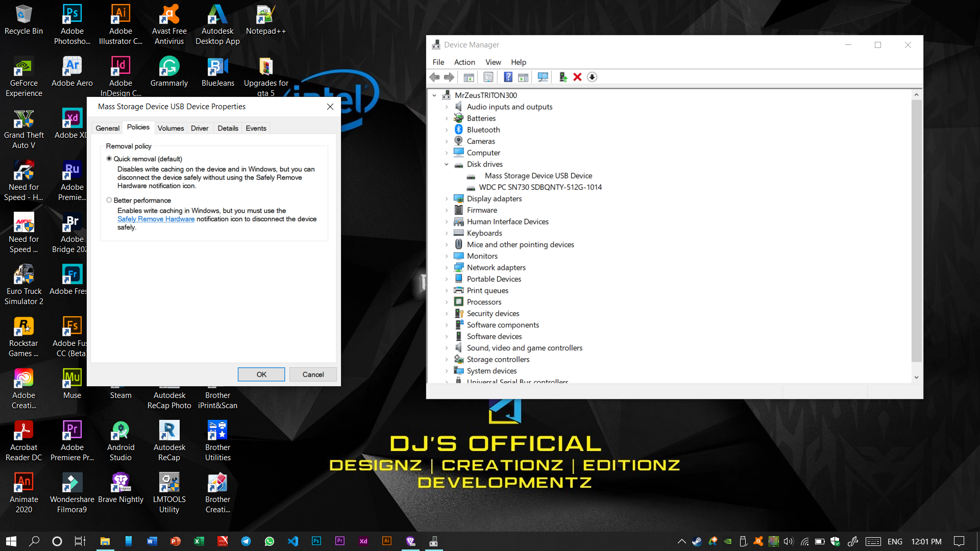Screen dimensions: 980x551
Task: Click the Telegram icon in the taskbar
Action: click(x=246, y=541)
